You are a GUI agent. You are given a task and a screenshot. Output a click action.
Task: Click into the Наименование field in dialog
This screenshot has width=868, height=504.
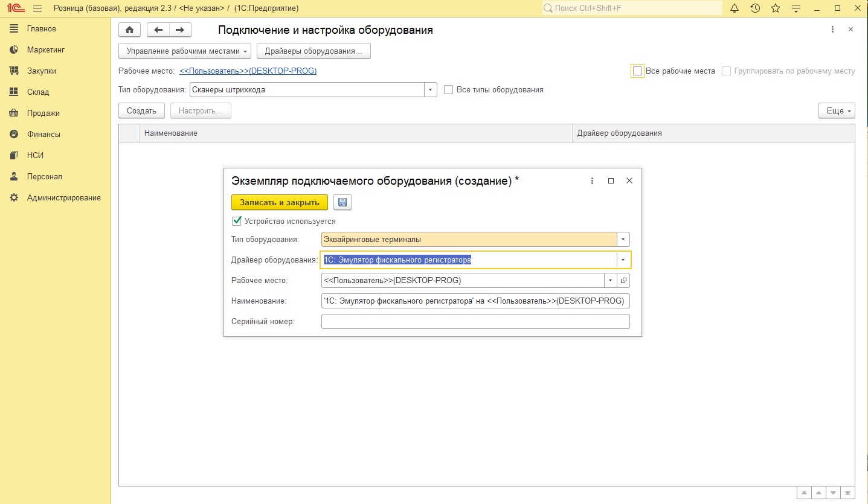click(x=475, y=301)
